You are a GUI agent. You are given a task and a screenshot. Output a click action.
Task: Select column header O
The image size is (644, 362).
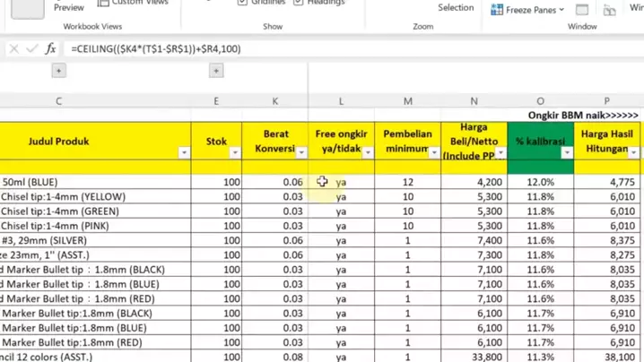540,101
